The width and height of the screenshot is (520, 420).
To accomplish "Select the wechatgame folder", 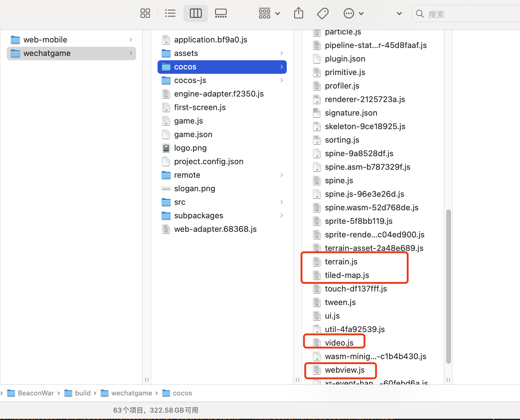I will point(71,53).
